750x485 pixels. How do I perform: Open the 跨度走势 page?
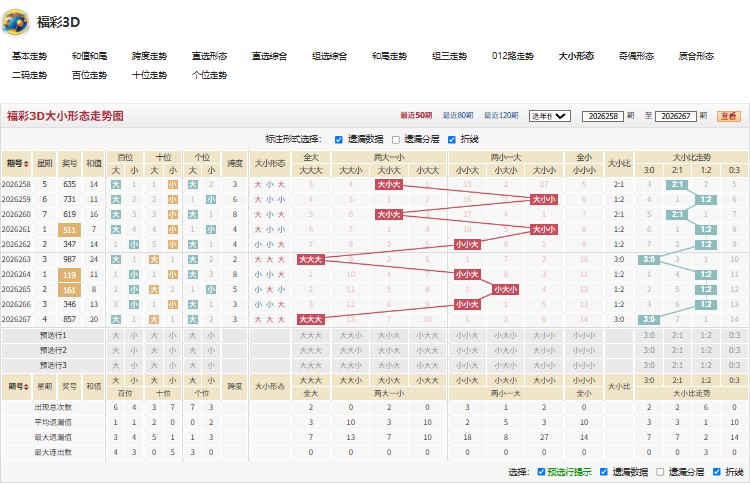point(149,56)
